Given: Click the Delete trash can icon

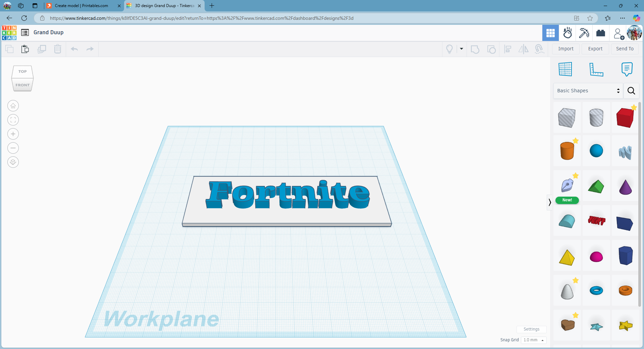Looking at the screenshot, I should pos(58,49).
